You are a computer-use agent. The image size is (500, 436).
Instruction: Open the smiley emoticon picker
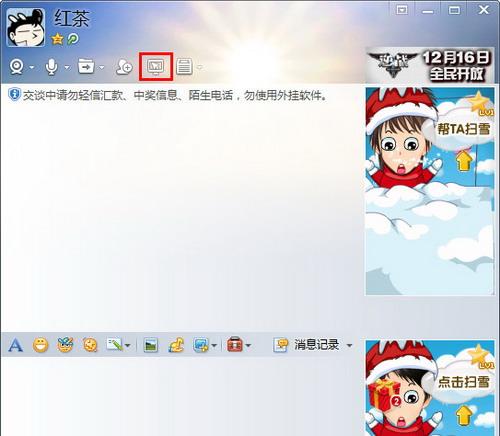[x=40, y=345]
